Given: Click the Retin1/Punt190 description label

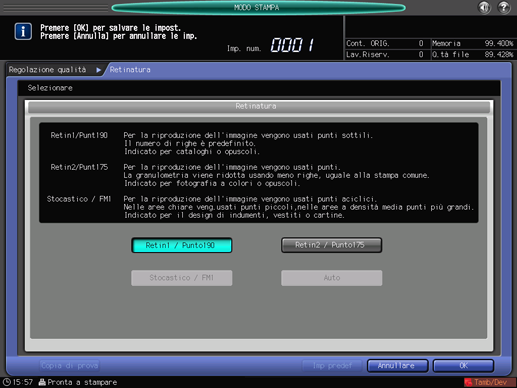Looking at the screenshot, I should 79,135.
